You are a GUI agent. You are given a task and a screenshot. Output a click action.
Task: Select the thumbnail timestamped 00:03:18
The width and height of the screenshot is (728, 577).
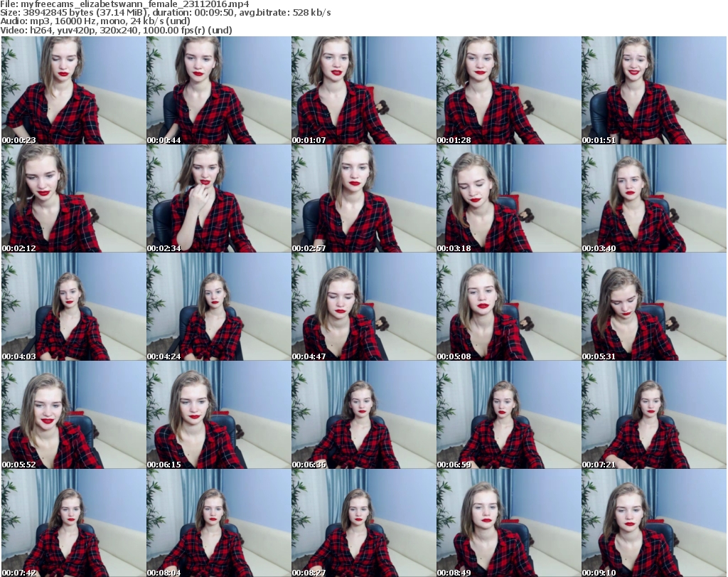(x=508, y=198)
